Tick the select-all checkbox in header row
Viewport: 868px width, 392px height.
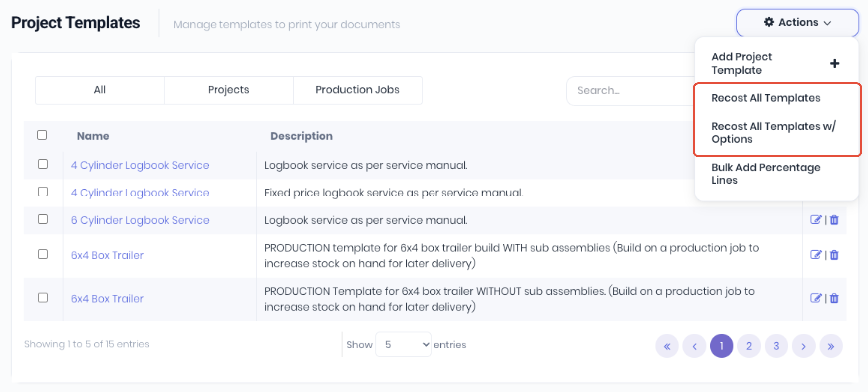point(42,135)
